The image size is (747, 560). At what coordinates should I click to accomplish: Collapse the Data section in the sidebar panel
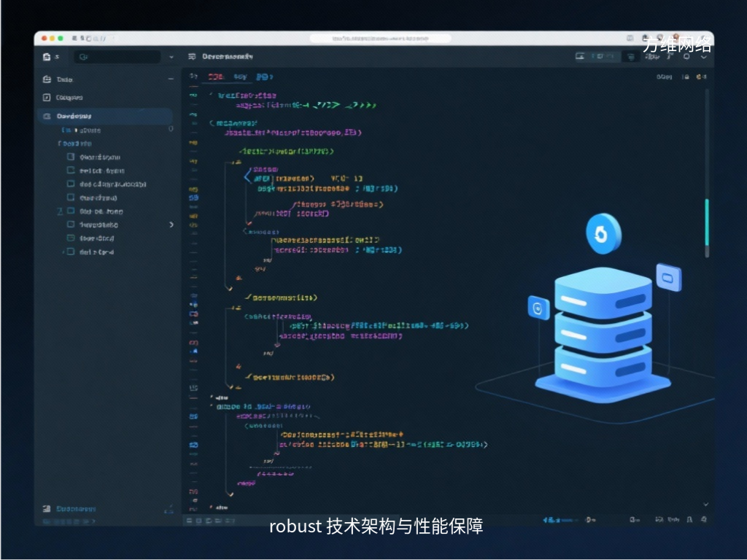(171, 79)
